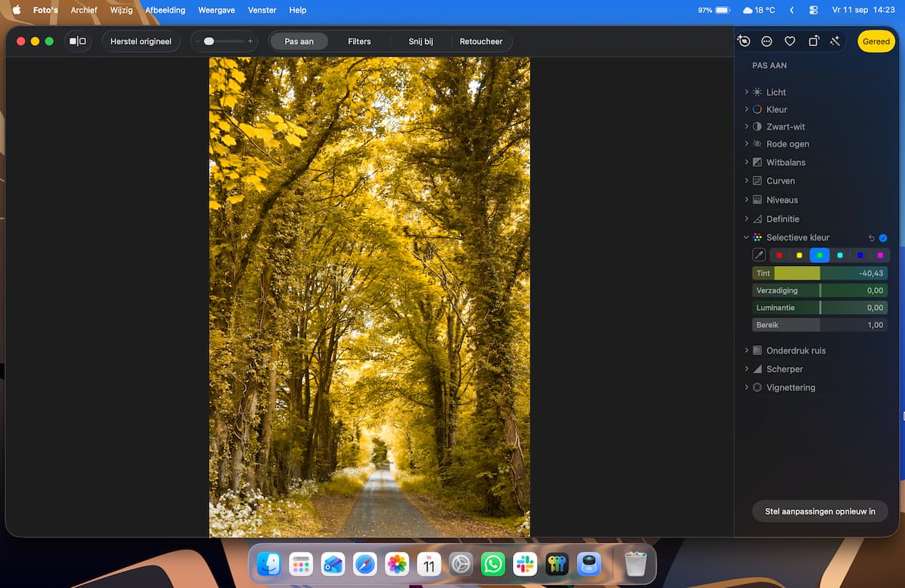Expand the Zwart-wit section
Viewport: 905px width, 588px height.
pyautogui.click(x=747, y=127)
